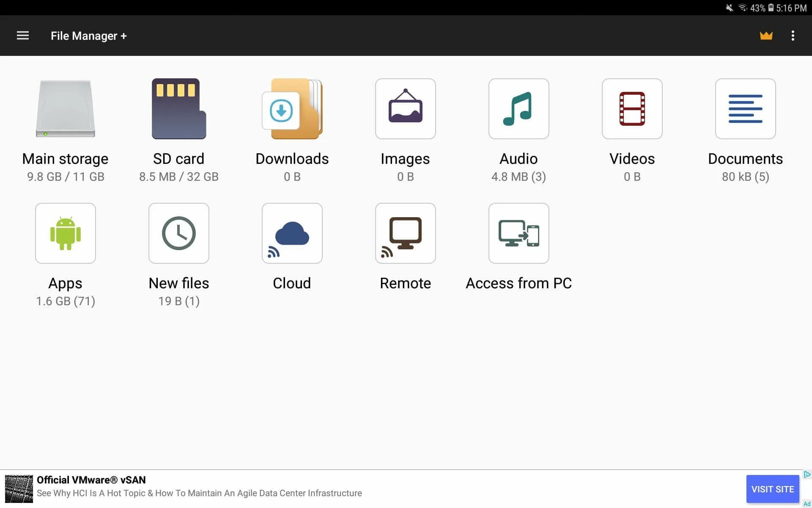
Task: Open the Images category icon
Action: 405,109
